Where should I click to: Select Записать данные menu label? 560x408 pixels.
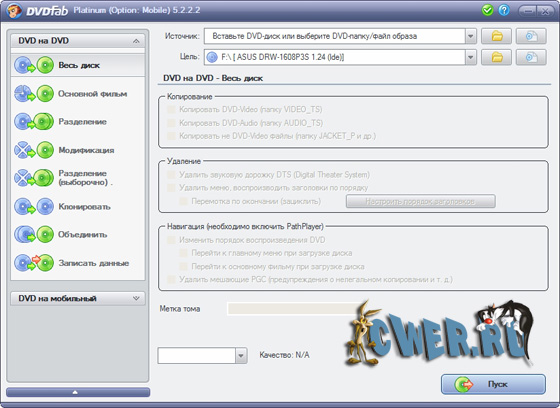point(94,263)
